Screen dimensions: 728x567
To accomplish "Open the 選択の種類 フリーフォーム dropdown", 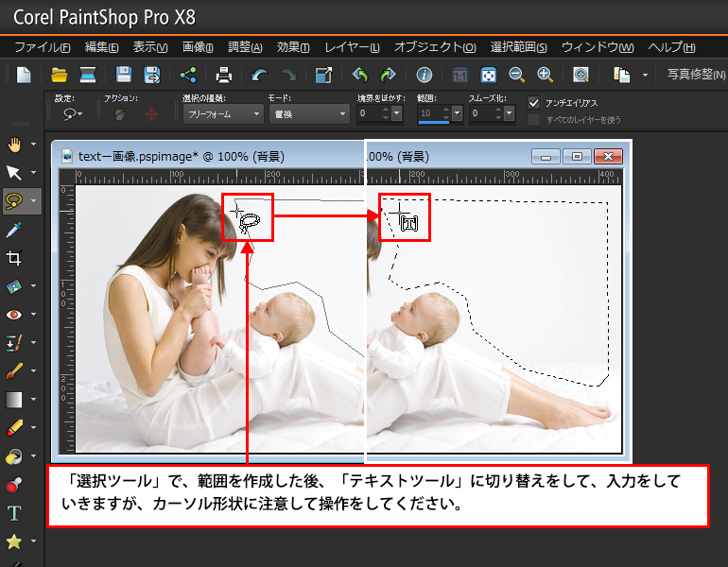I will pyautogui.click(x=223, y=114).
